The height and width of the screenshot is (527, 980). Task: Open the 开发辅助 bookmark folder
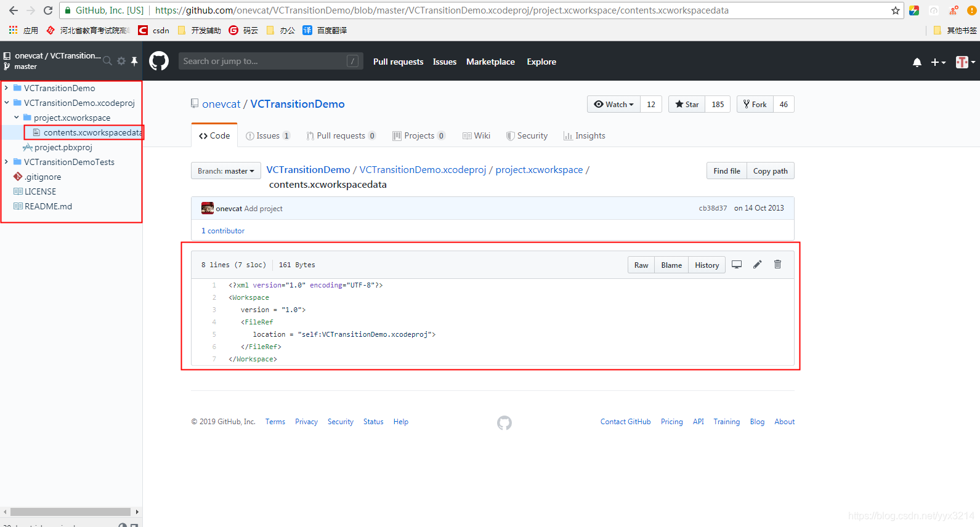point(199,30)
